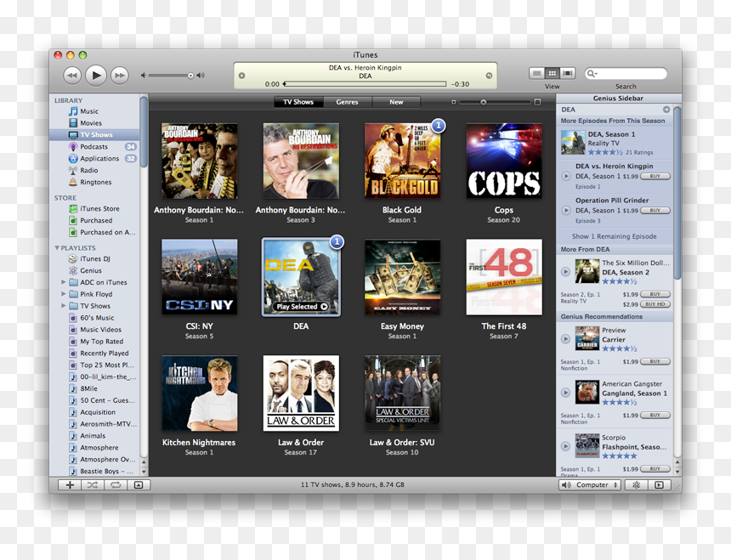Click BUY HD for DEA Season 2

click(655, 304)
